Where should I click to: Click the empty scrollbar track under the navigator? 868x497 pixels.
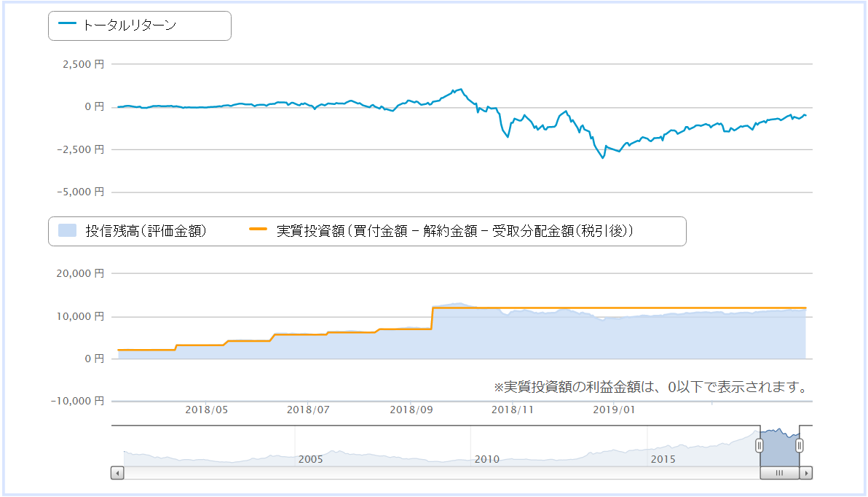tap(442, 473)
